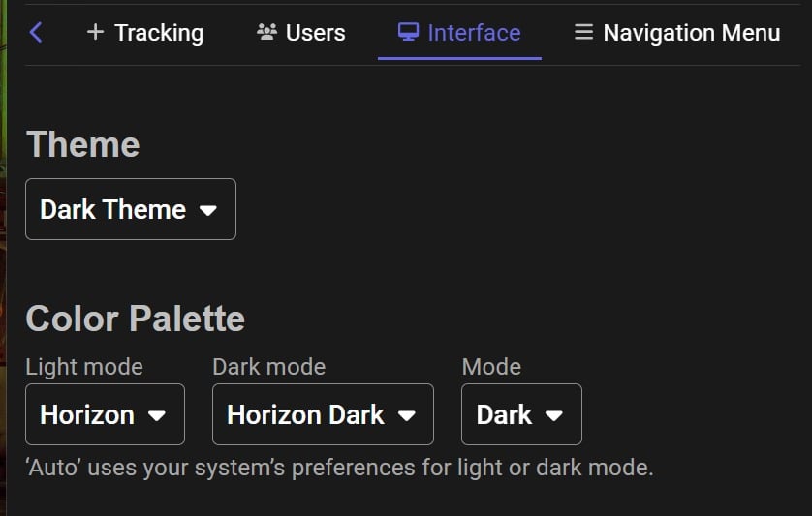Select the Interface tab label
Screen dimensions: 812x516
click(x=473, y=33)
